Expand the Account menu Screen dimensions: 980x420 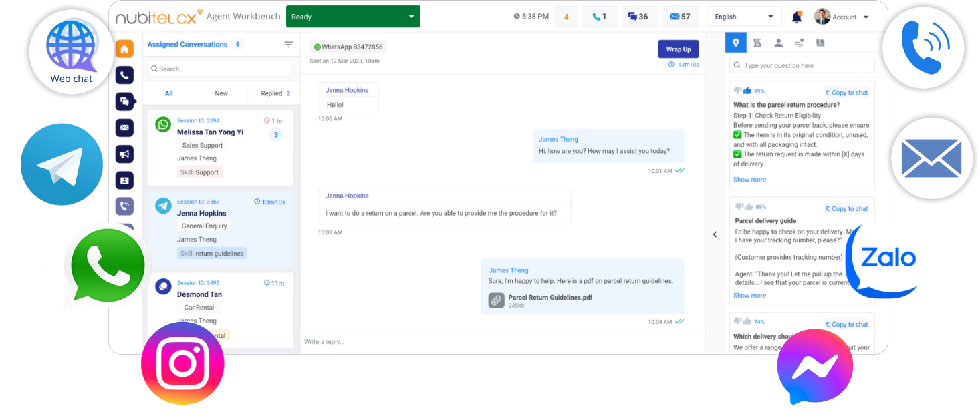click(842, 17)
